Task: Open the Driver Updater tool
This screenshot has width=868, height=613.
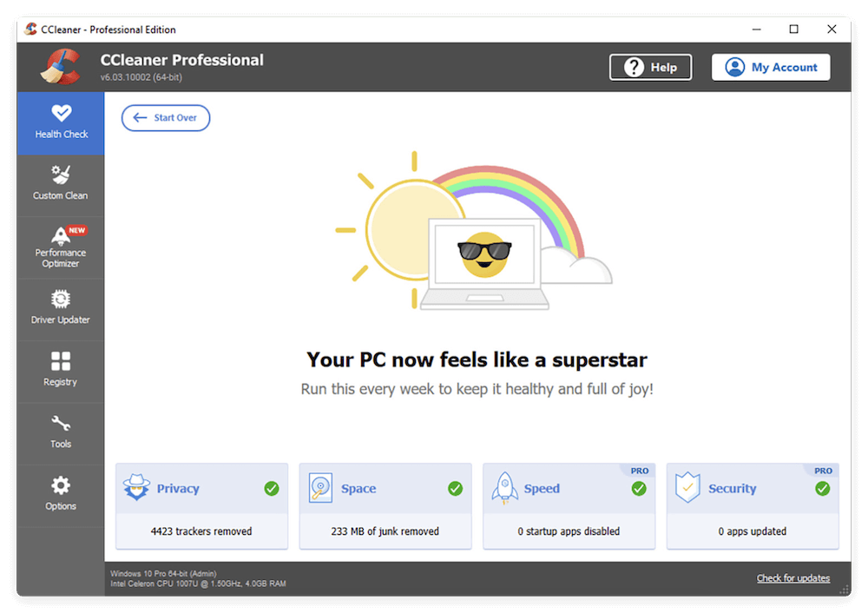Action: (61, 307)
